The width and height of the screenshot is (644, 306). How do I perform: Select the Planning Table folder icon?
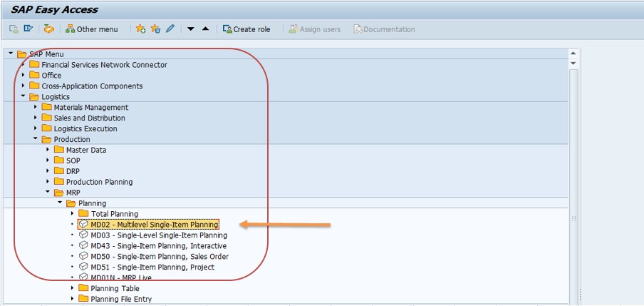pos(84,288)
